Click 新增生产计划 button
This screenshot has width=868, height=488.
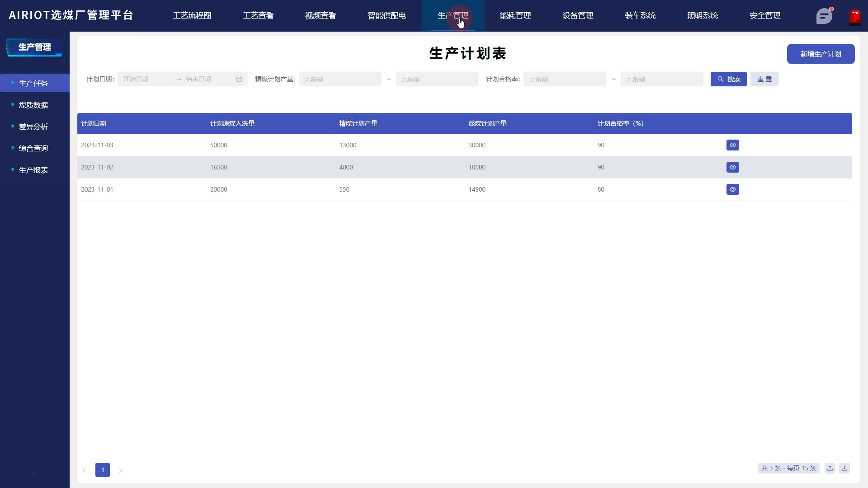[x=821, y=54]
